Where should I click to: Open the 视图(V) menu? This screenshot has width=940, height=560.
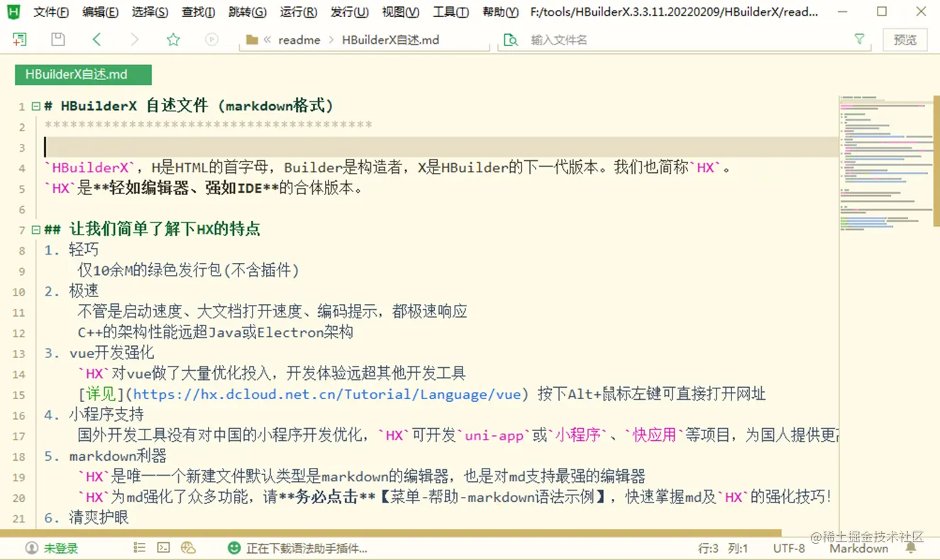400,12
